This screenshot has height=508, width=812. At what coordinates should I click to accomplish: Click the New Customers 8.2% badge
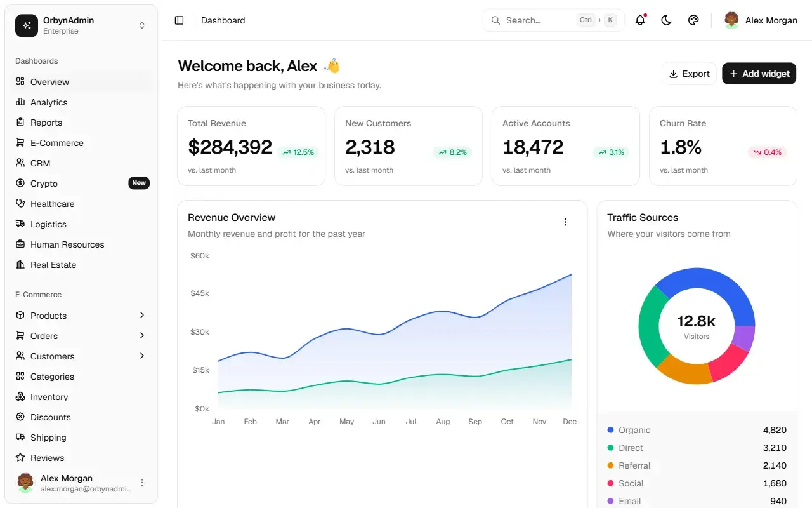(x=452, y=152)
